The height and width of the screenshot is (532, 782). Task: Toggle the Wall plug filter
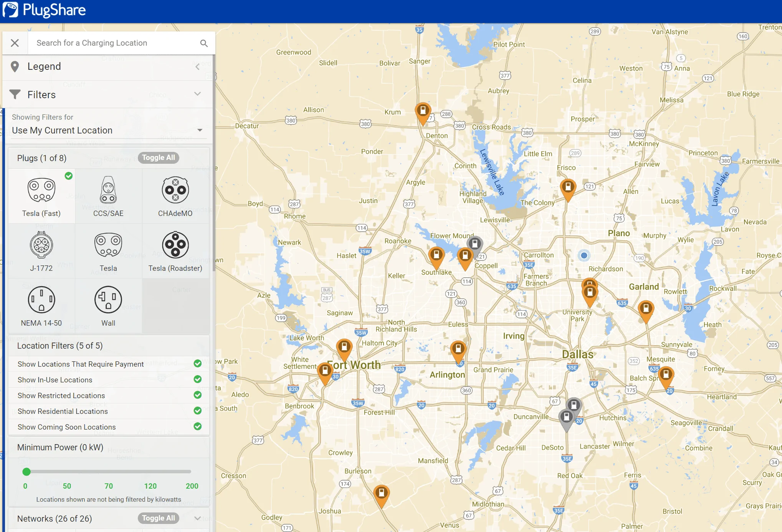(108, 306)
